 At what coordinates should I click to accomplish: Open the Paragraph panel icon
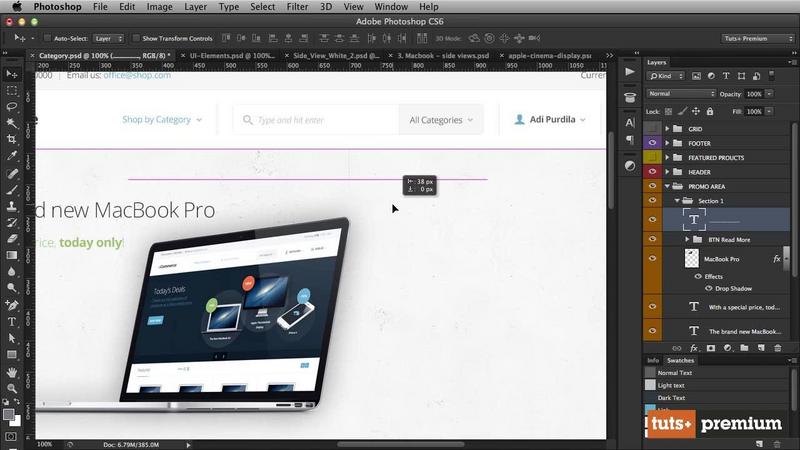tap(630, 139)
